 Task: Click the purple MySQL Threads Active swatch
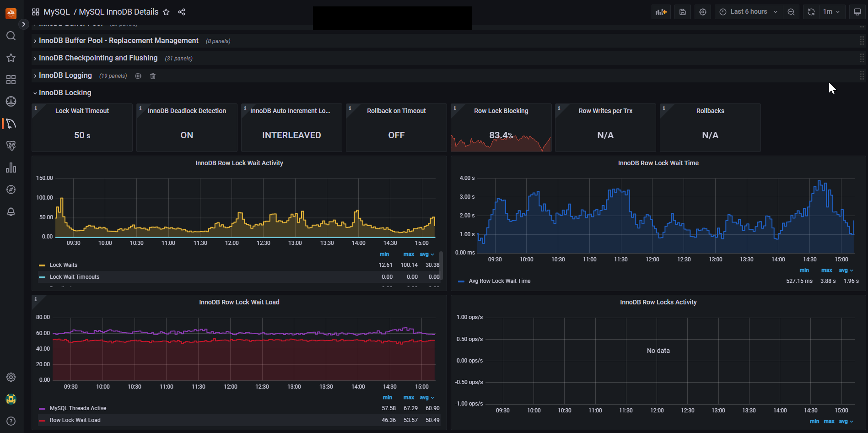coord(42,409)
